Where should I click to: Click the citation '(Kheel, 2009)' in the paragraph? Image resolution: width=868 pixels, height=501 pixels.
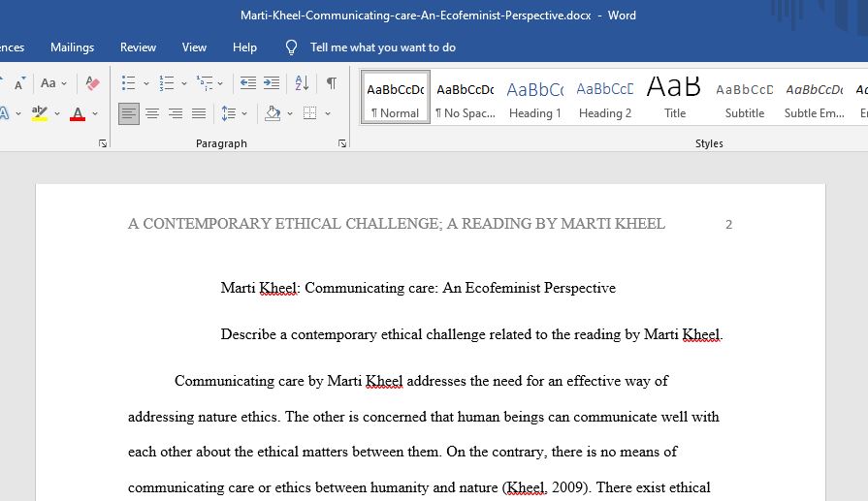click(547, 487)
